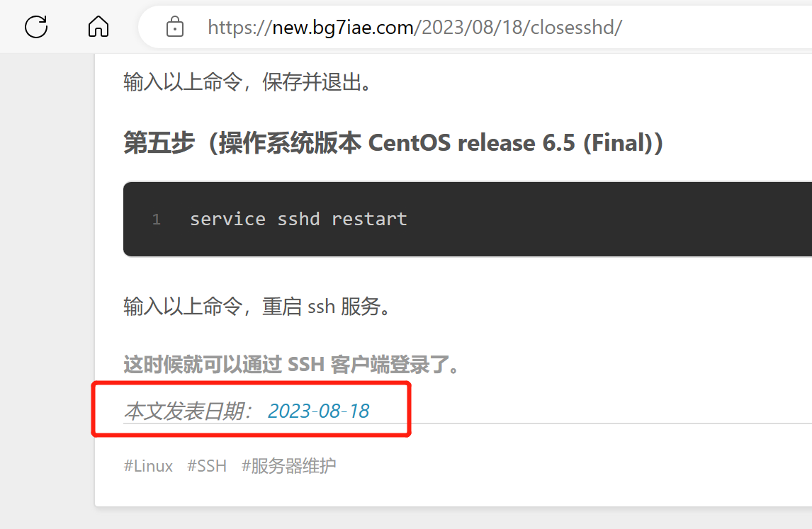Click the 'service sshd restart' code line
This screenshot has width=812, height=529.
pyautogui.click(x=298, y=219)
